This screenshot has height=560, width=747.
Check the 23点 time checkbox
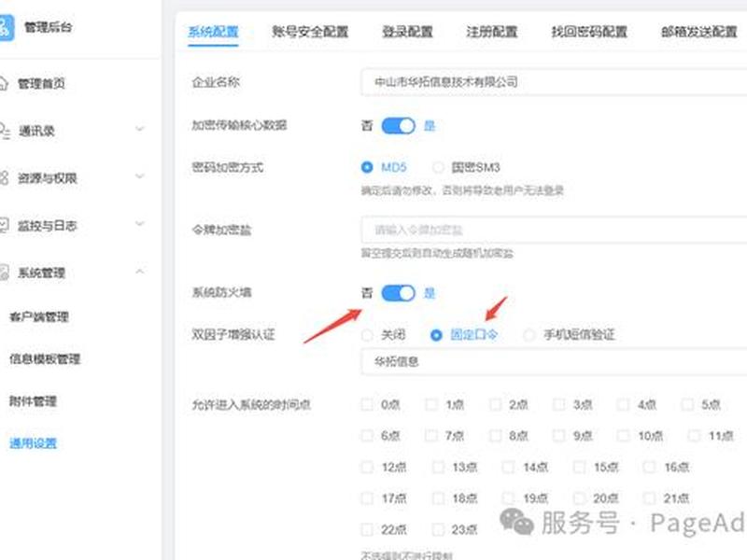pyautogui.click(x=438, y=529)
